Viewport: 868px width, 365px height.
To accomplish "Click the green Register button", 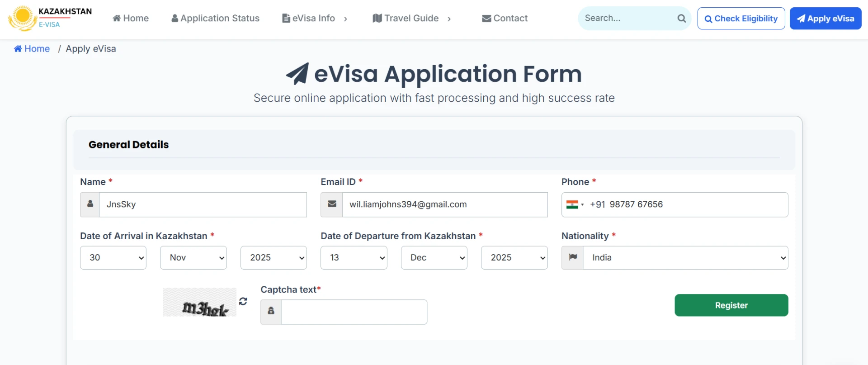I will tap(731, 305).
